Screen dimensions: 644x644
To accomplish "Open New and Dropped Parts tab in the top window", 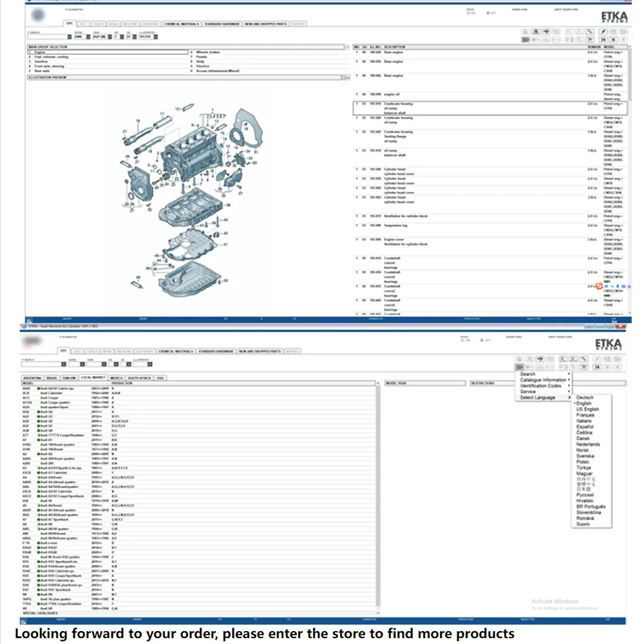I will coord(266,24).
